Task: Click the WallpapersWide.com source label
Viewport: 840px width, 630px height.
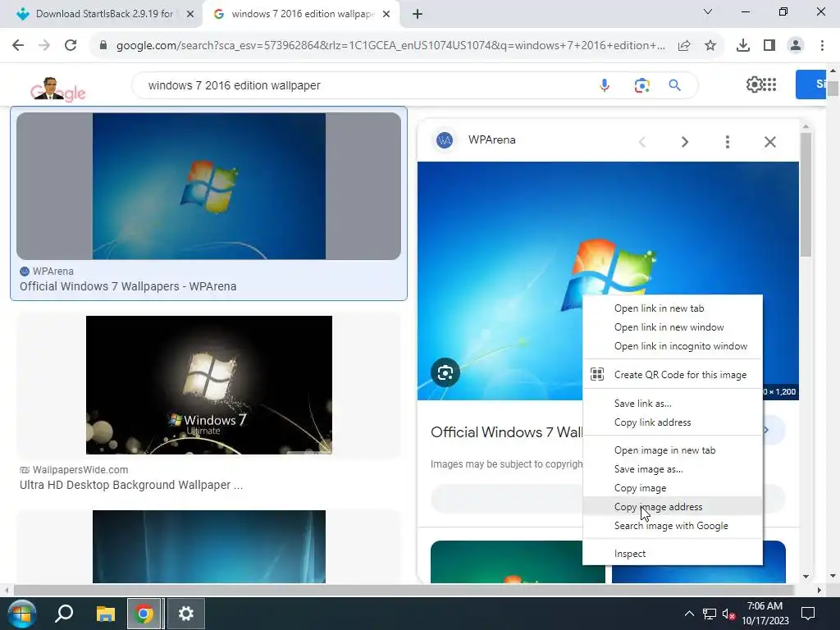Action: pos(80,470)
